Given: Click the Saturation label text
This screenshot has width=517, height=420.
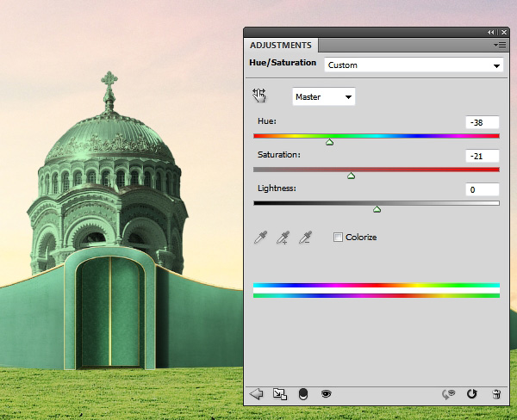Looking at the screenshot, I should pos(279,155).
